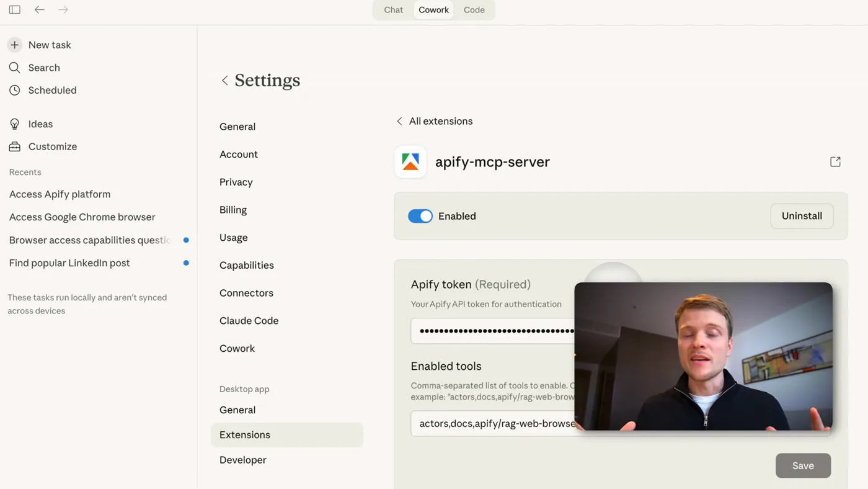Click the Search magnifier icon
Screen dimensions: 868x489
tap(14, 68)
